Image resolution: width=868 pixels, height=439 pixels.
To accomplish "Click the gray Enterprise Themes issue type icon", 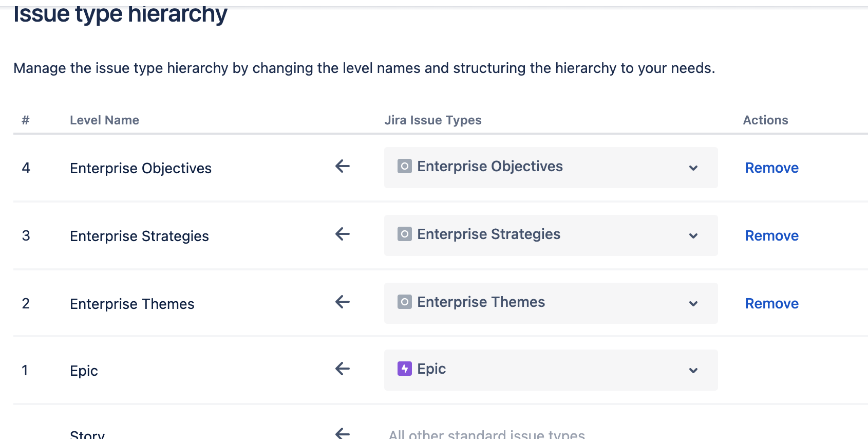I will click(x=405, y=302).
